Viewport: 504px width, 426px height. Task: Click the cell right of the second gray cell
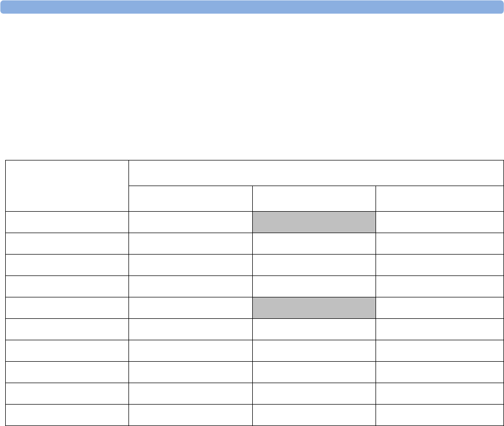tap(440, 308)
